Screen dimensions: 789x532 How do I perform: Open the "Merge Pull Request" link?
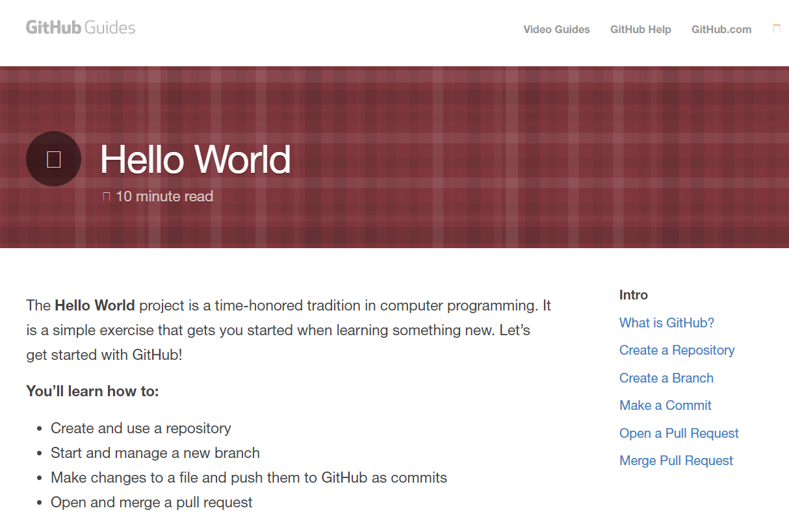(x=676, y=461)
